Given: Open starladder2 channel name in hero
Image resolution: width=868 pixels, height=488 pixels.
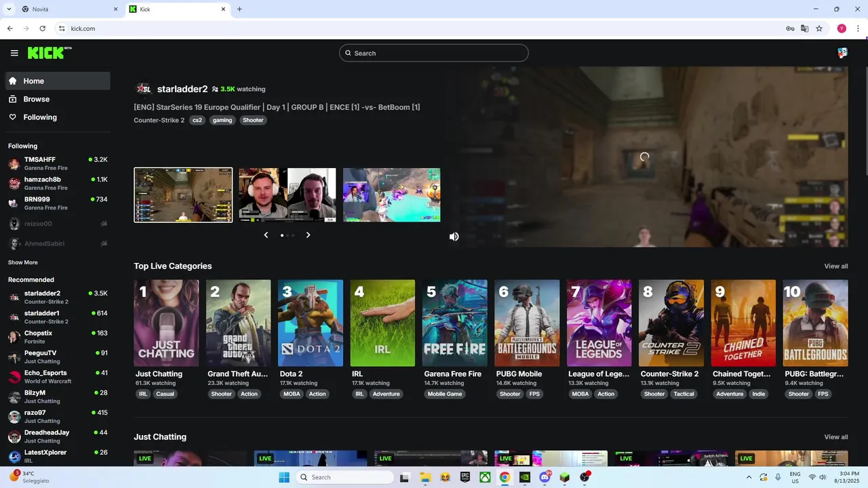Looking at the screenshot, I should tap(182, 89).
